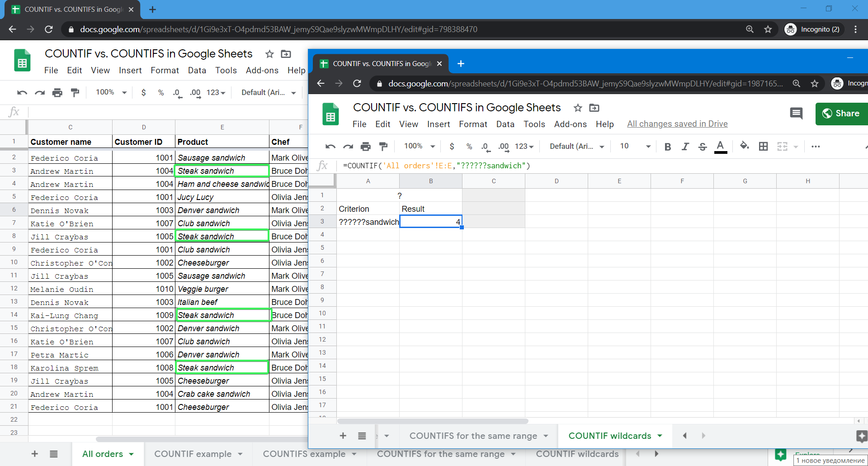Open zoom dropdown in back window
This screenshot has width=868, height=466.
pyautogui.click(x=111, y=92)
